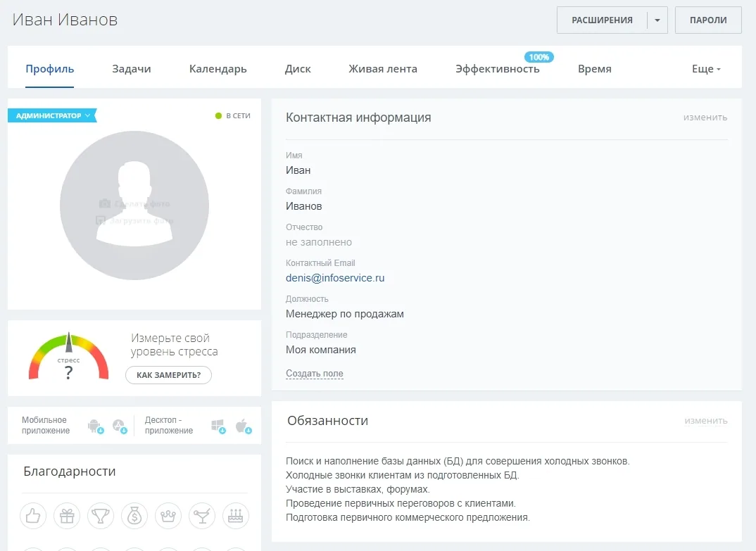
Task: Open the Задачи tab
Action: 132,69
